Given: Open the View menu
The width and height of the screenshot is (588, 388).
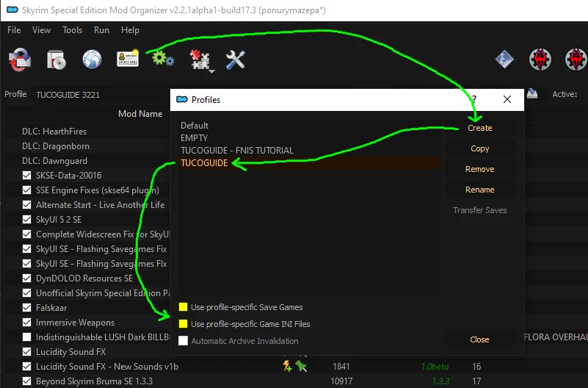Looking at the screenshot, I should pyautogui.click(x=41, y=30).
